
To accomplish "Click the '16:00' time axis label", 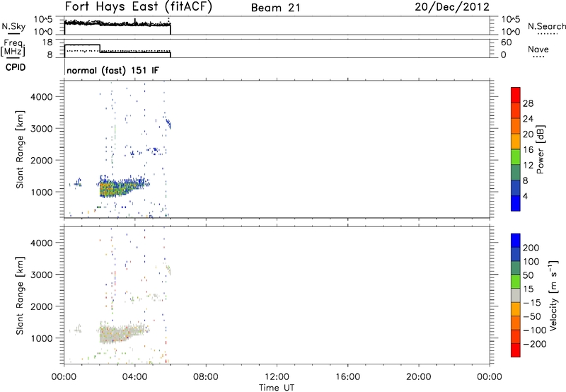I will 347,377.
